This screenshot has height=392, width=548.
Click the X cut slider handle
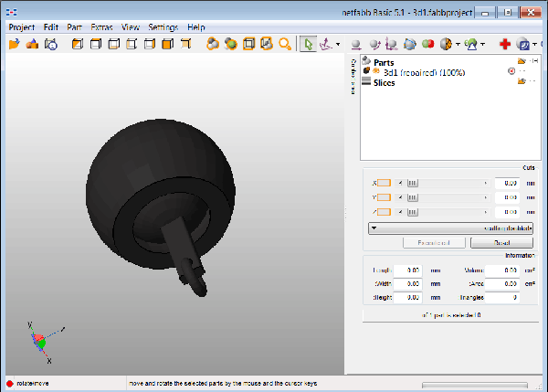(x=413, y=184)
